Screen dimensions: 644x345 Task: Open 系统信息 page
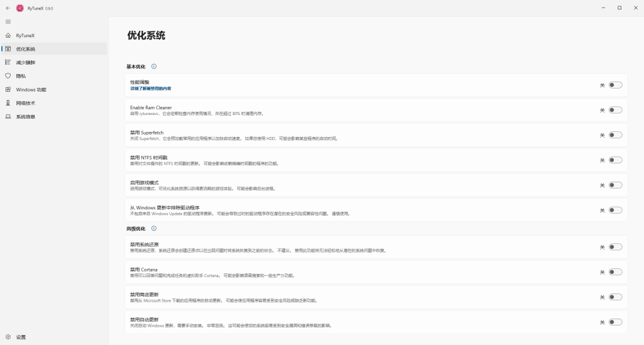[54, 116]
